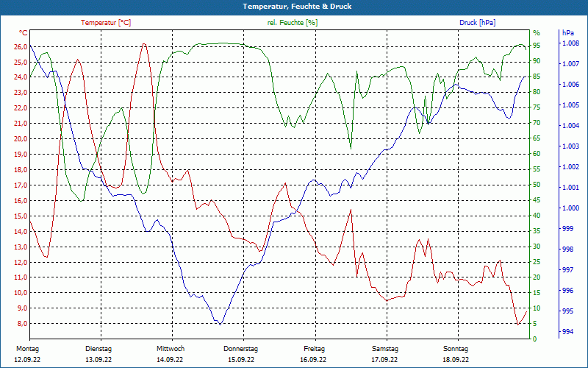Select the green 'rel. Feuchte [%]' legend label
The height and width of the screenshot is (368, 588).
293,23
